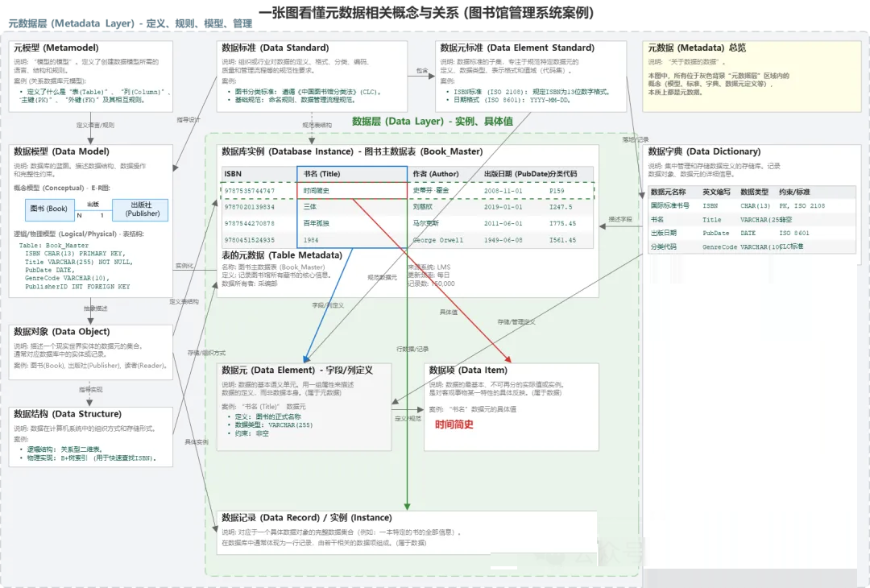This screenshot has width=870, height=588.
Task: Select the 数据元 (Data Element) box title
Action: pyautogui.click(x=296, y=370)
